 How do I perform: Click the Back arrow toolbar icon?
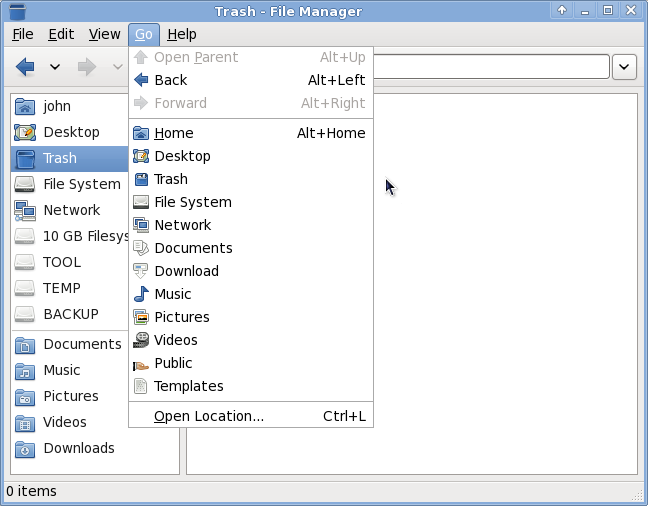tap(26, 67)
